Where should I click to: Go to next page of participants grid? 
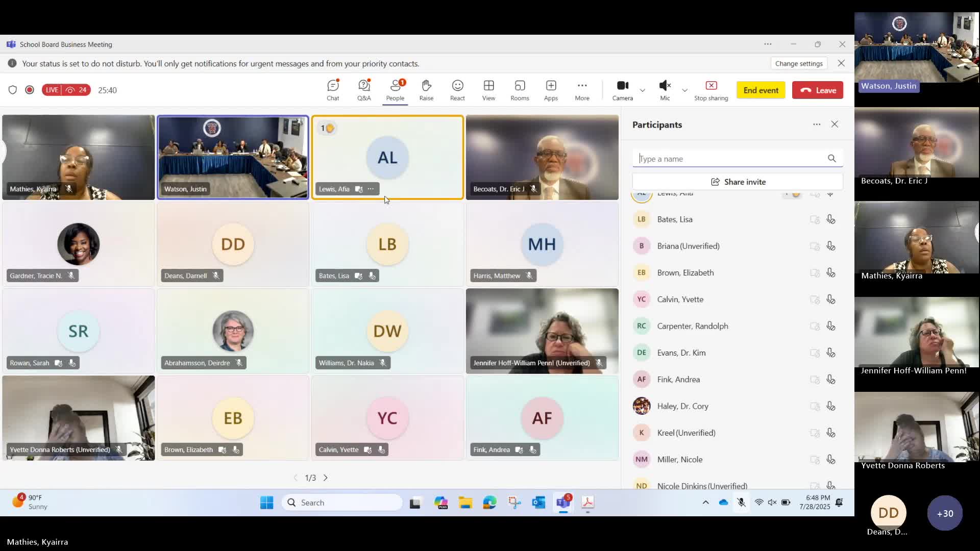pos(326,478)
